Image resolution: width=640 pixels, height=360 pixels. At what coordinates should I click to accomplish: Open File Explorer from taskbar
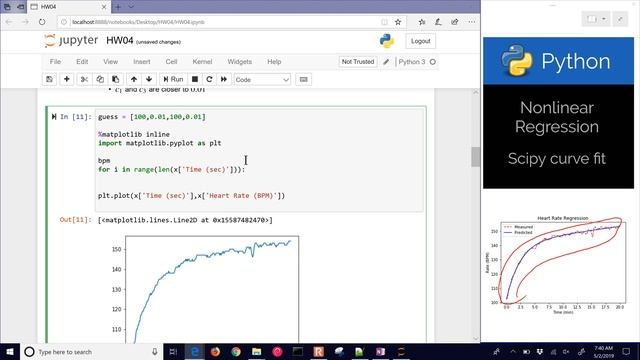pos(256,351)
